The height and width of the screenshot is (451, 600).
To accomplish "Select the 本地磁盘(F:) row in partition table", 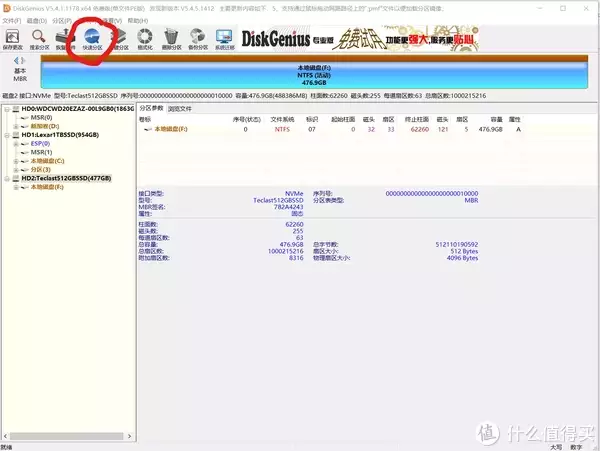I will 332,129.
